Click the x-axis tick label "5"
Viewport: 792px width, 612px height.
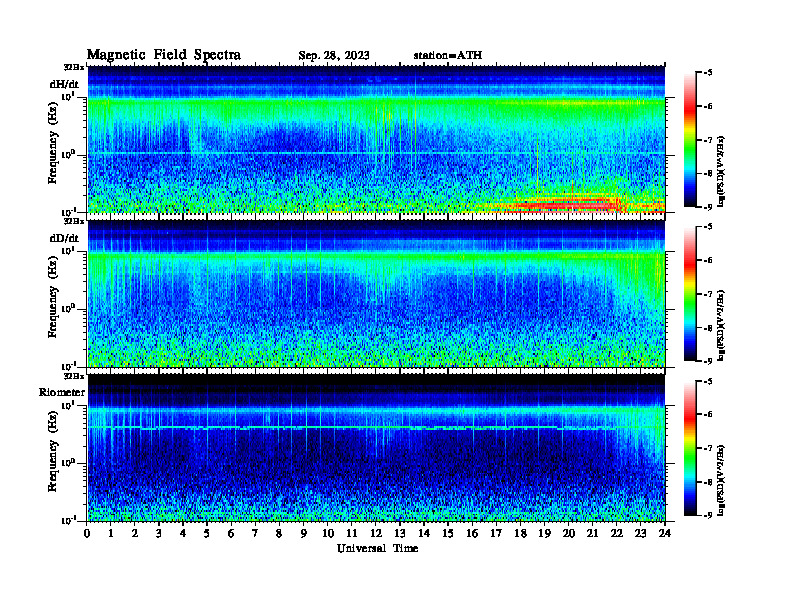pyautogui.click(x=207, y=533)
